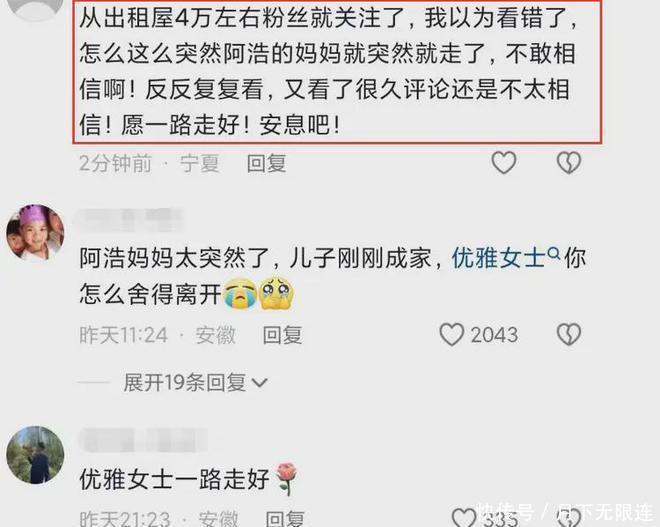Tap the 2043 like count
660x527 pixels.
tap(494, 335)
